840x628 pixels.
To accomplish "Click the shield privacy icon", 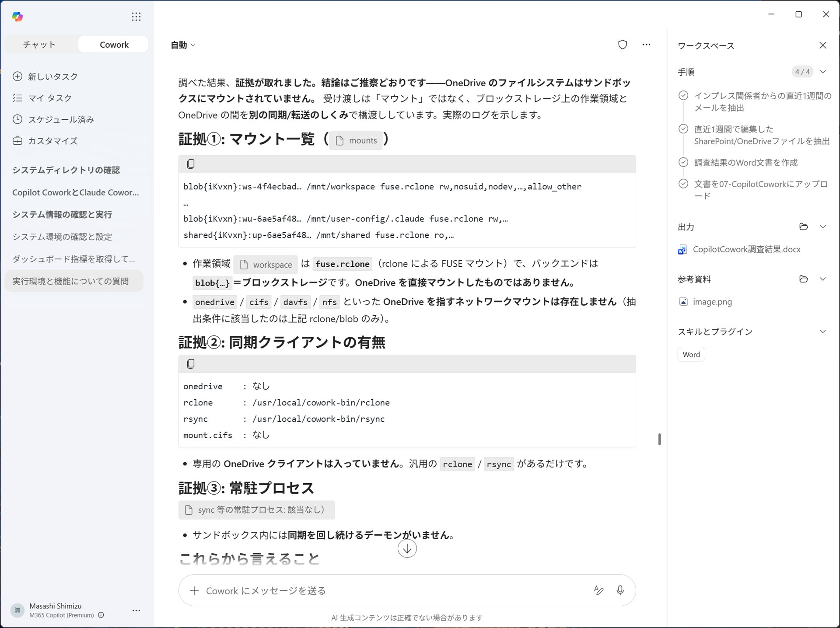I will pyautogui.click(x=622, y=45).
